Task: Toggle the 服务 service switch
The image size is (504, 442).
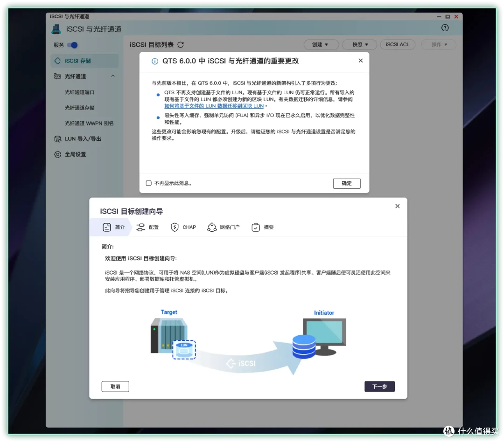Action: click(73, 45)
